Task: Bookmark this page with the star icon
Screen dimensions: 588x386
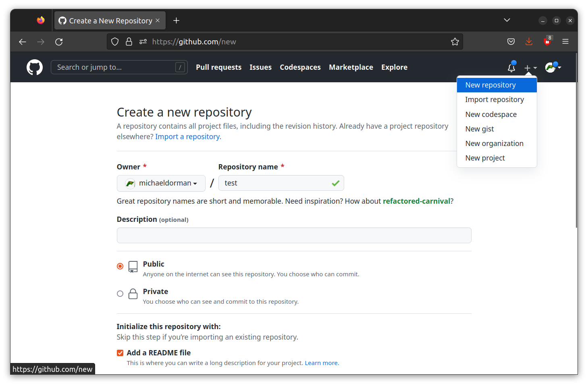Action: tap(455, 41)
